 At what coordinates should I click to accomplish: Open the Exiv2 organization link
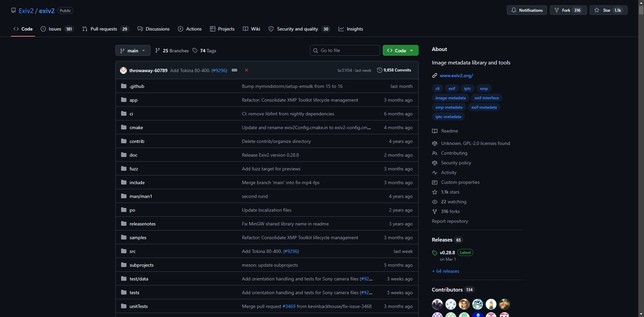tap(26, 10)
